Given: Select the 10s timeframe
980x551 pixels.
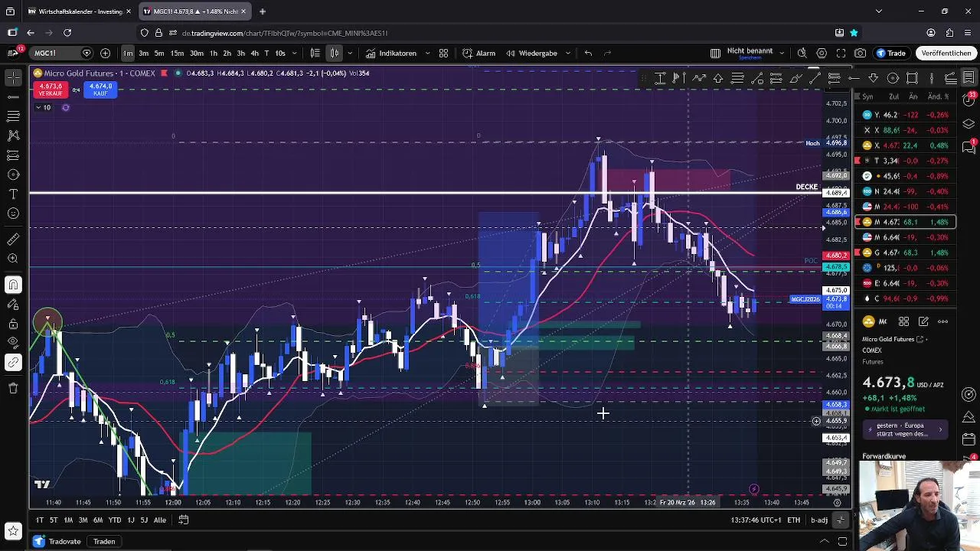Looking at the screenshot, I should (x=280, y=53).
